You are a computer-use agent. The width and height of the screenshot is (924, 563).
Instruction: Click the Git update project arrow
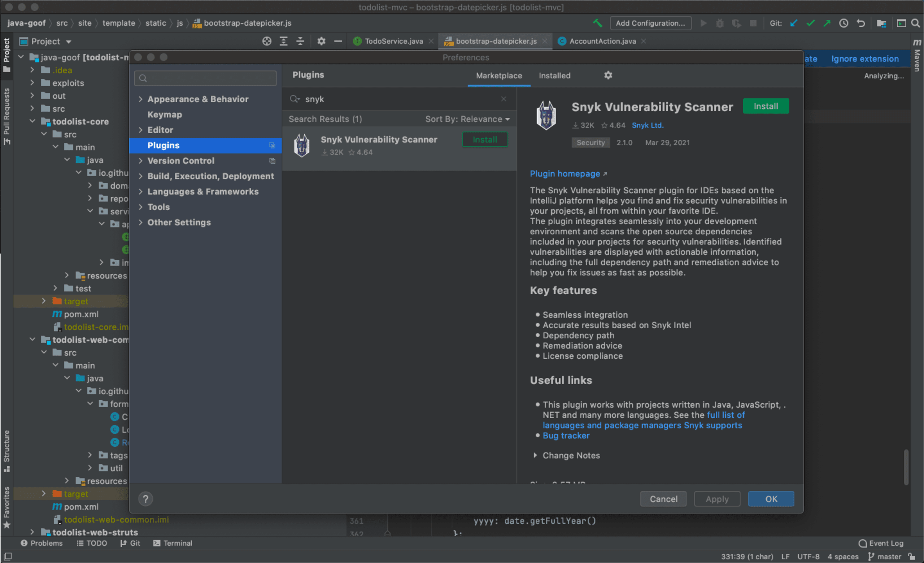click(x=793, y=23)
